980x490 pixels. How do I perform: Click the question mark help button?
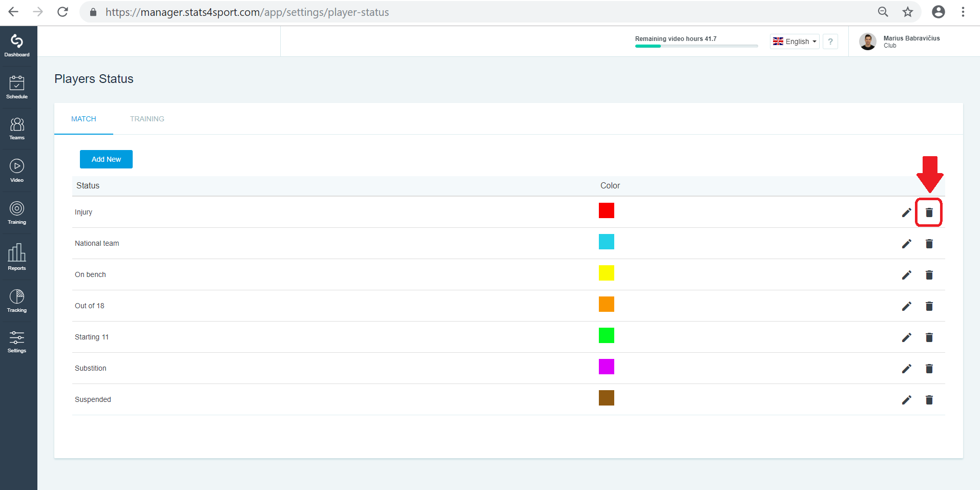[830, 41]
